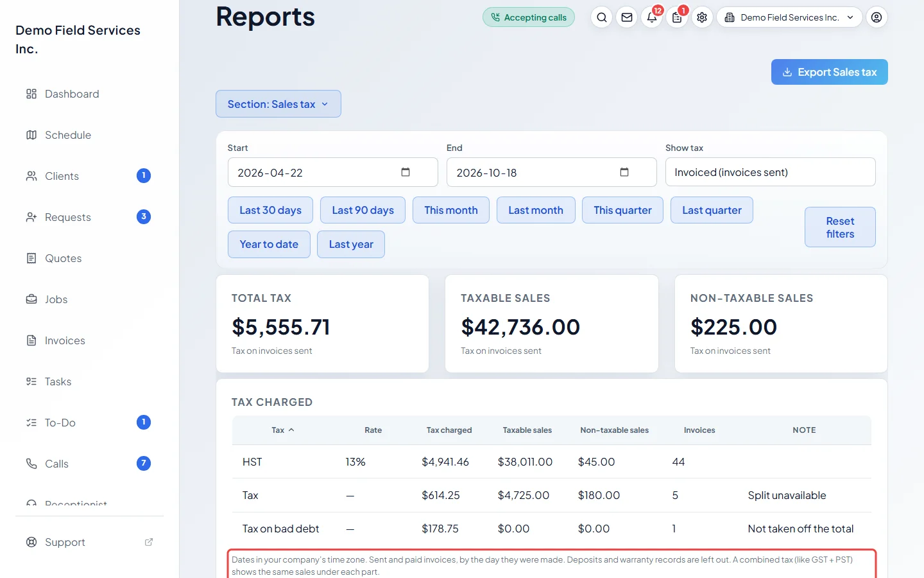Select the Last year preset

[x=351, y=244]
